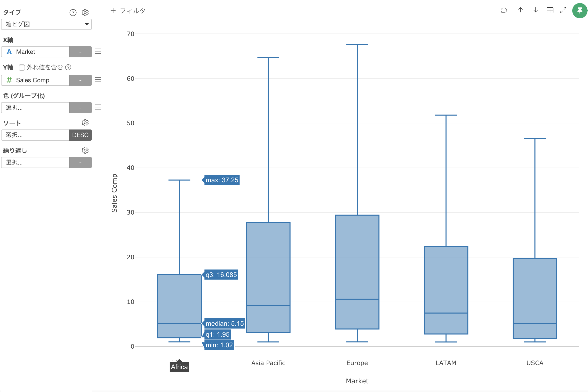
Task: Click the sort settings gear icon
Action: [x=86, y=122]
